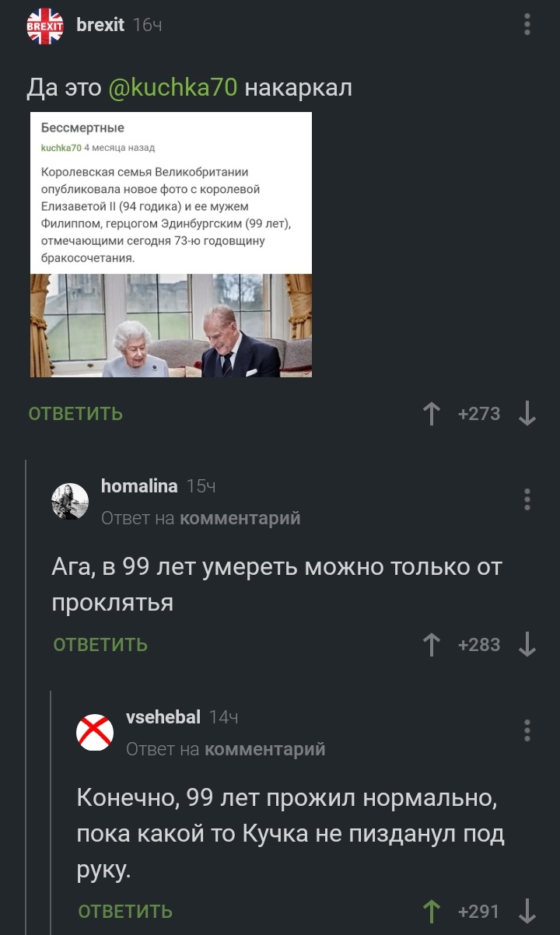Open vsehebal user avatar
Image resolution: width=560 pixels, height=935 pixels.
coord(95,732)
